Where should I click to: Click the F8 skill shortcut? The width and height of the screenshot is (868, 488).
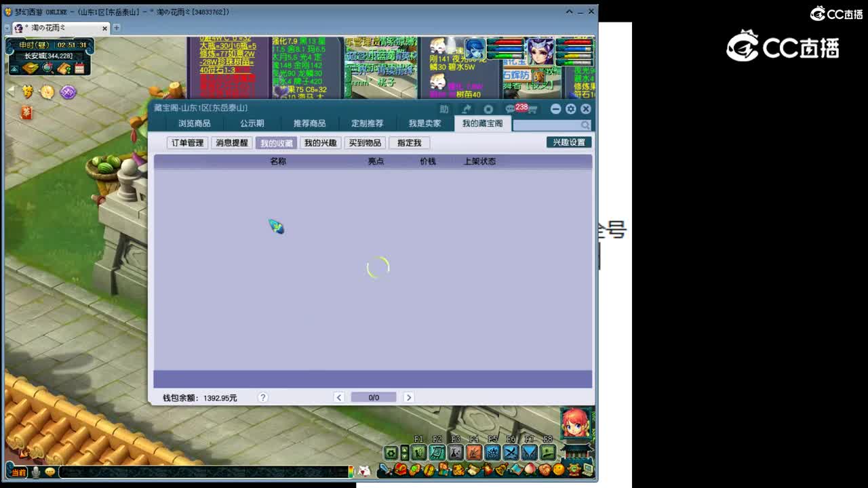pyautogui.click(x=548, y=452)
